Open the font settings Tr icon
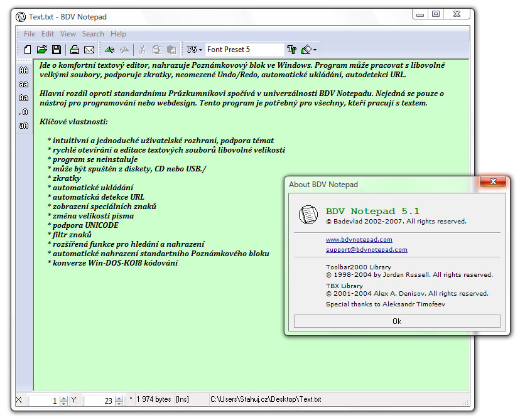The image size is (520, 420). [291, 50]
